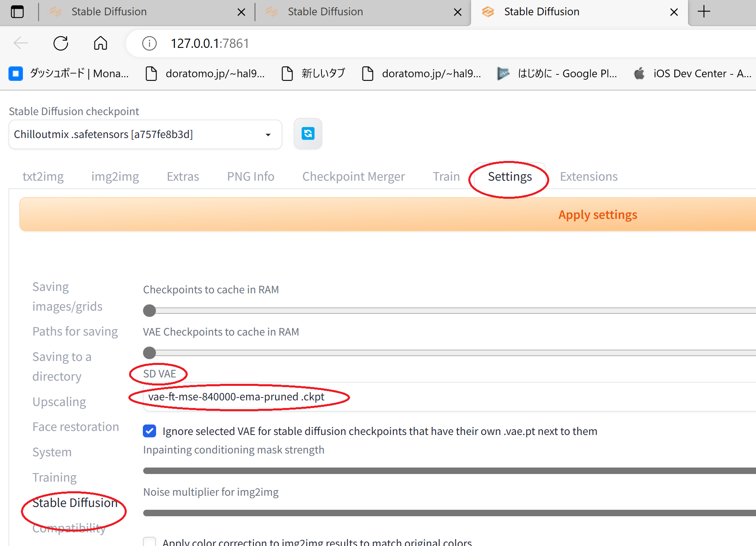Refresh the checkpoint list with blue icon
The height and width of the screenshot is (546, 756).
click(308, 134)
